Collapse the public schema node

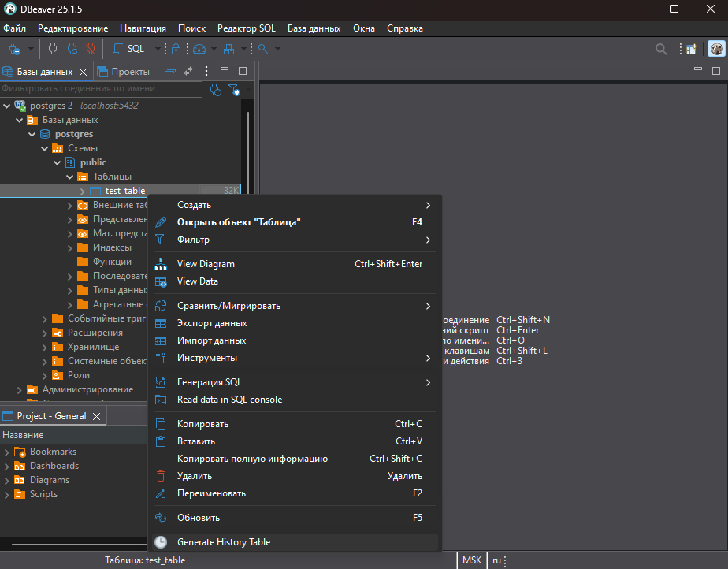pyautogui.click(x=58, y=162)
